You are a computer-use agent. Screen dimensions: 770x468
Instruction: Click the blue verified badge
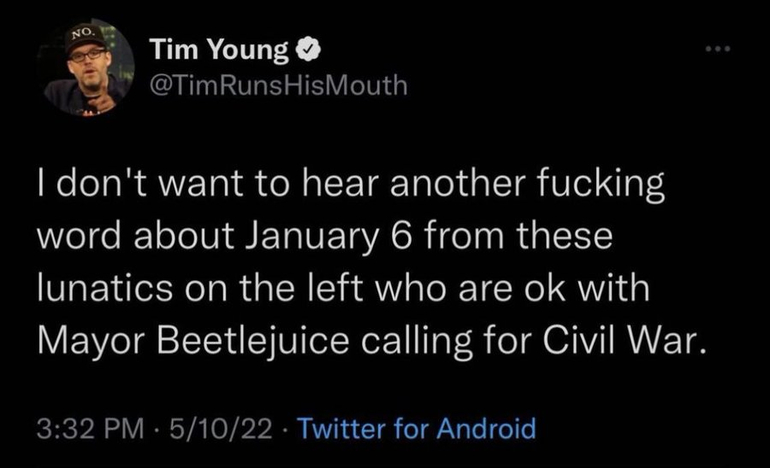point(311,49)
